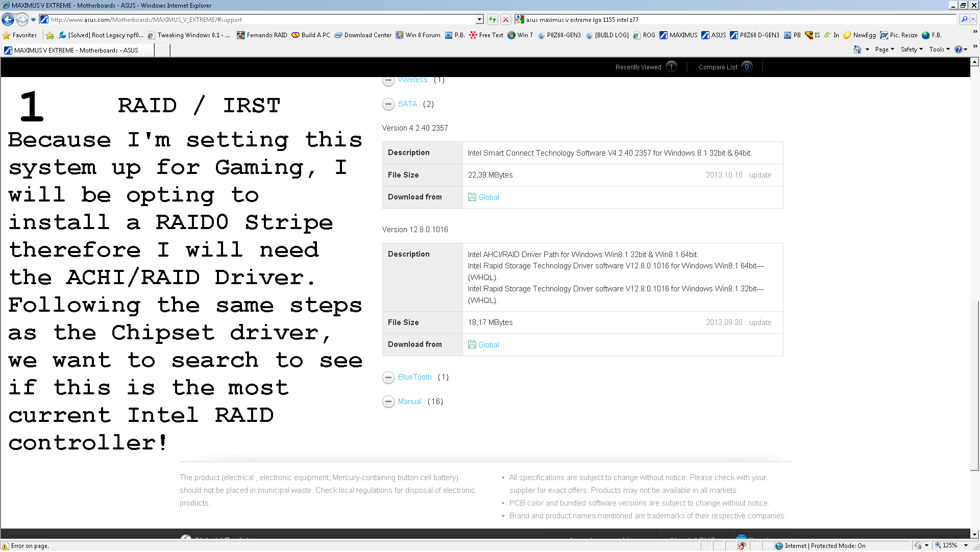Show more command bar items chevron
This screenshot has width=980, height=552.
974,46
